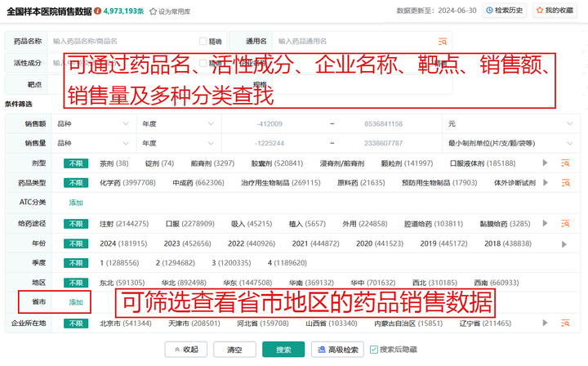The width and height of the screenshot is (588, 366).
Task: Open the administration route (给药途径) list search icon
Action: click(x=565, y=224)
